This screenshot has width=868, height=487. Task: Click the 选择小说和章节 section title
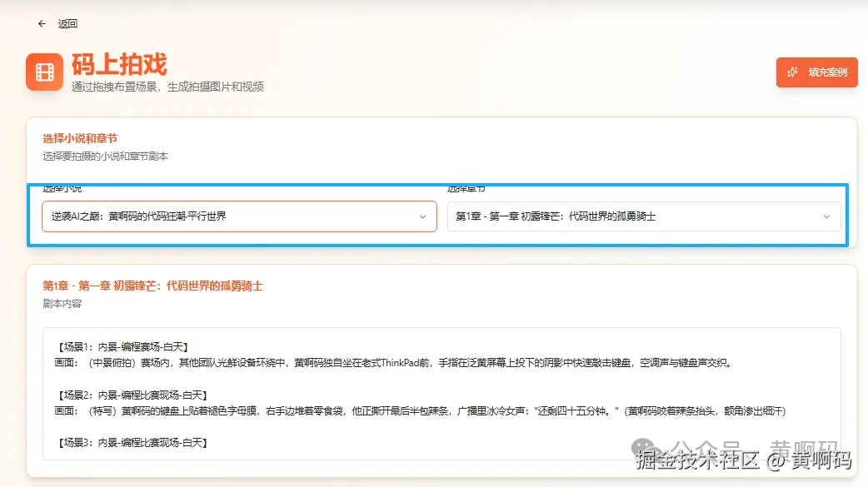(81, 138)
